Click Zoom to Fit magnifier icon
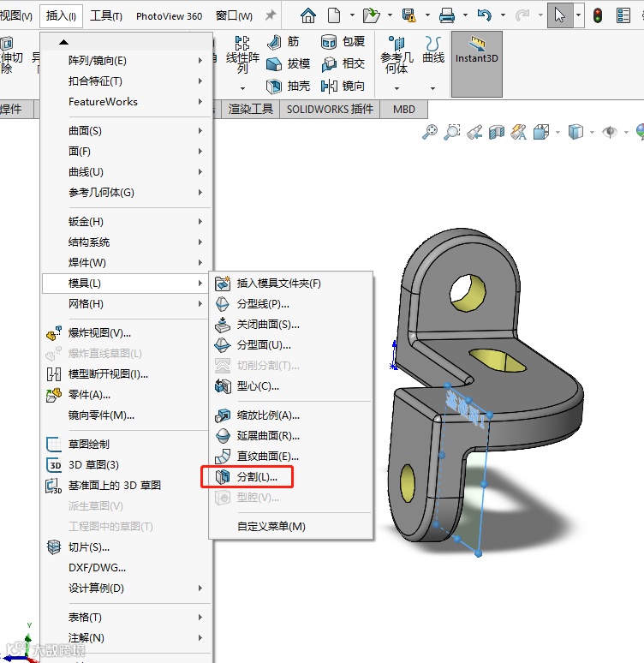The image size is (644, 663). coord(430,132)
